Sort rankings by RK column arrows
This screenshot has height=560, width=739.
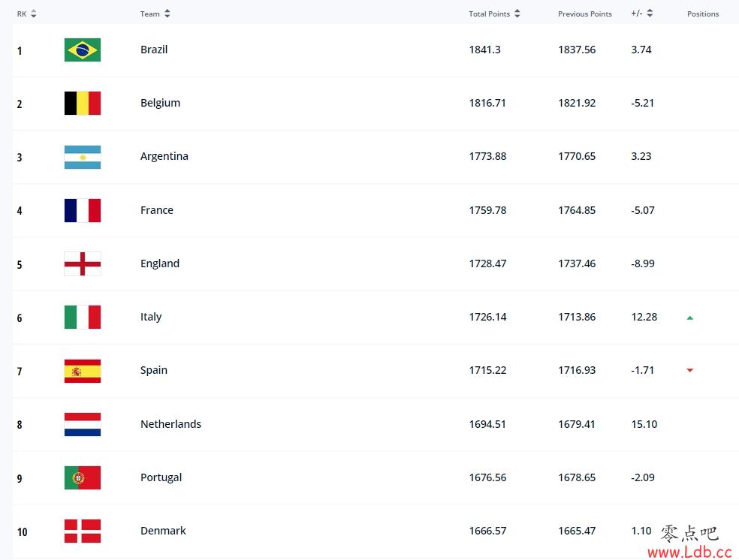pos(34,14)
